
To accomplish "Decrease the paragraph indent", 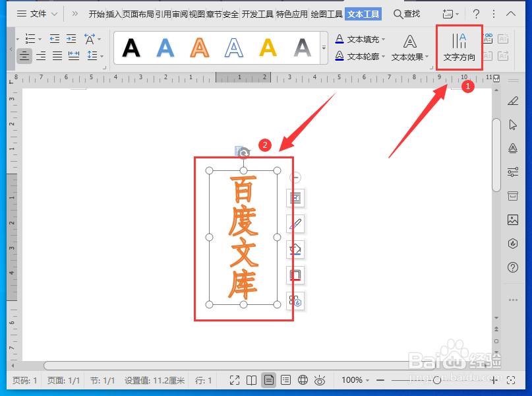I will coord(54,39).
